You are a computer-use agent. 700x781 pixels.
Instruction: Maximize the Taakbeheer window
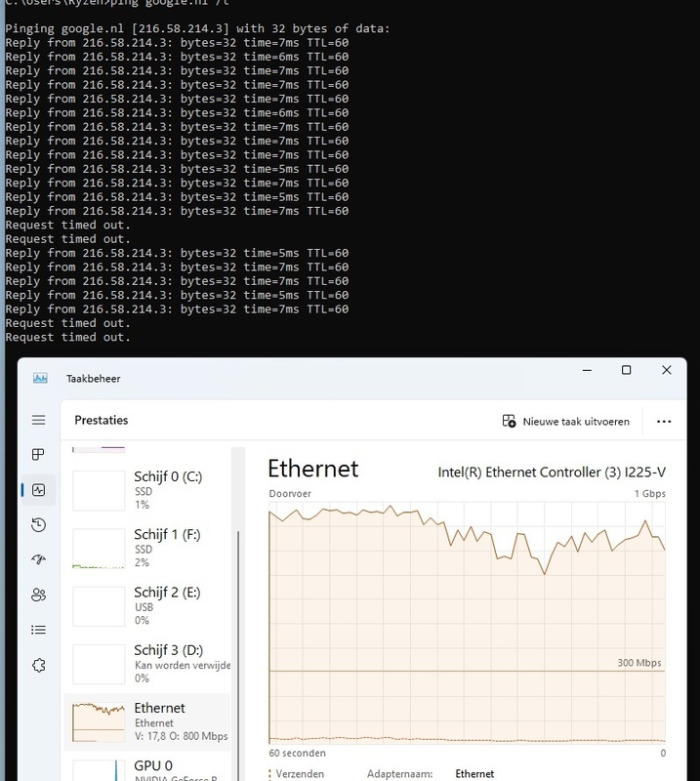[x=626, y=370]
